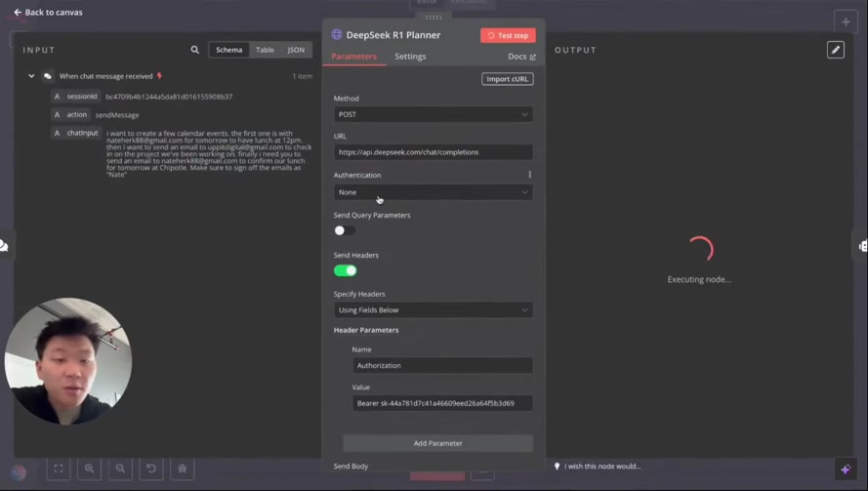Viewport: 868px width, 491px height.
Task: Click the zoom in icon
Action: tap(89, 469)
